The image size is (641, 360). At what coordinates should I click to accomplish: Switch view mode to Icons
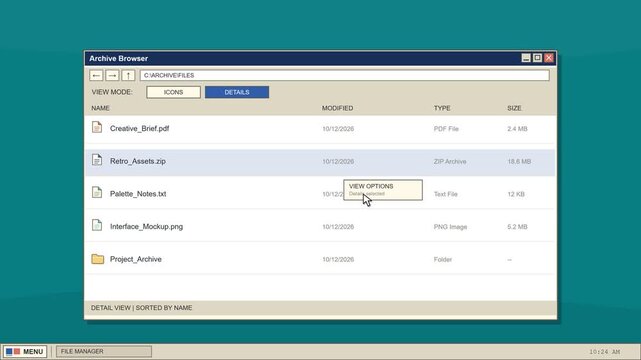(173, 92)
